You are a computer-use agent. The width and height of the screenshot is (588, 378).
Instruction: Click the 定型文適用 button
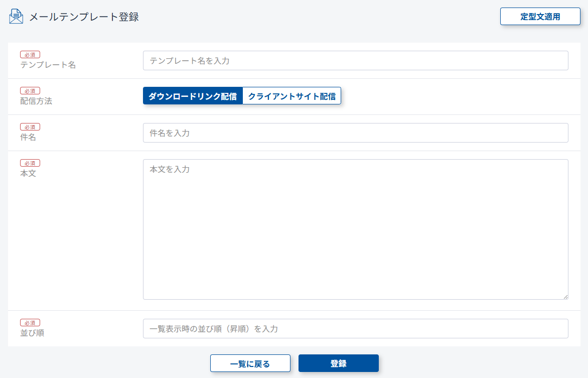[540, 17]
